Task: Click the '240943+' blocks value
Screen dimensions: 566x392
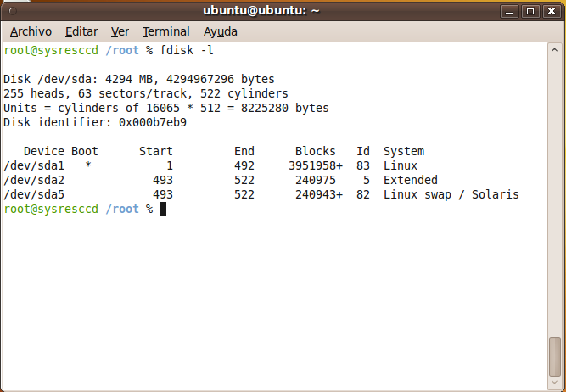Action: [319, 194]
